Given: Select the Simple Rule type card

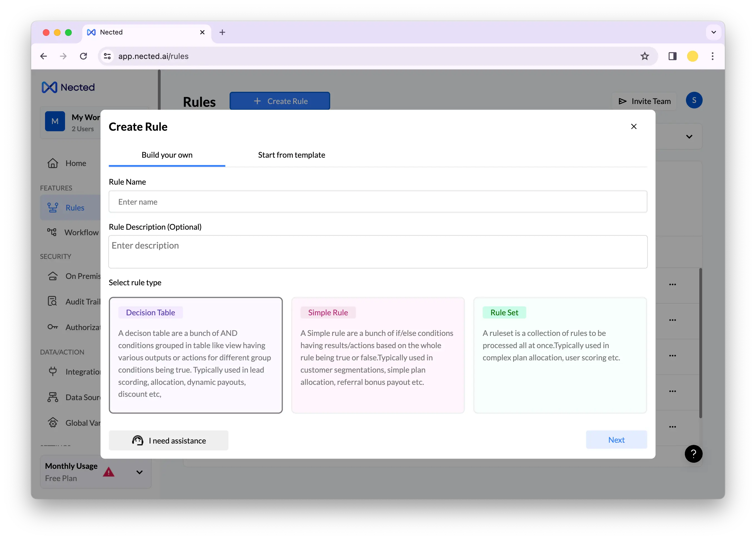Looking at the screenshot, I should pyautogui.click(x=377, y=355).
